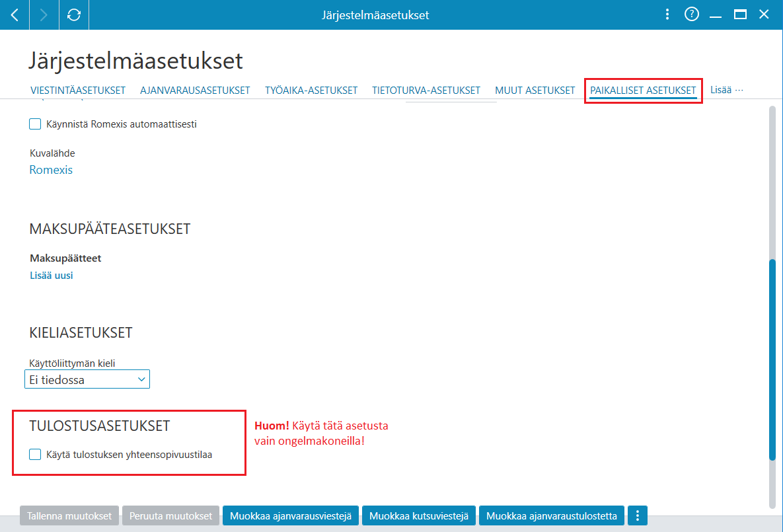Open the bottom toolbar three-dot overflow button

638,515
